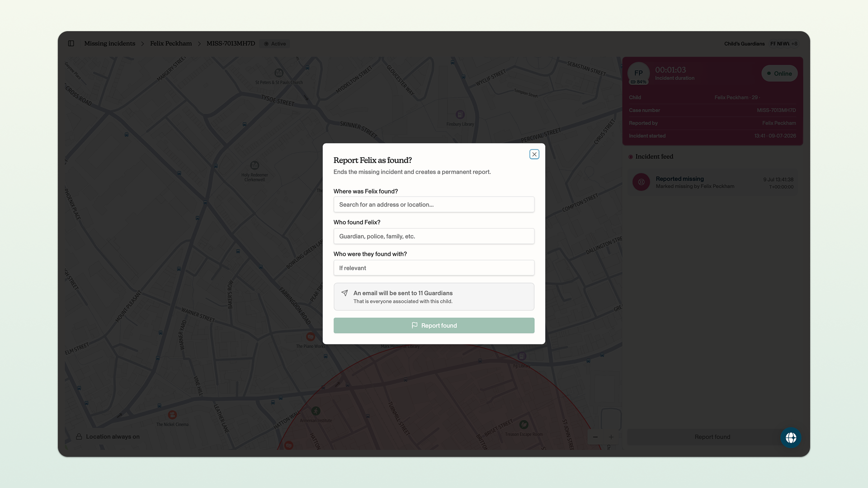This screenshot has height=488, width=868.
Task: Click the Holy Redeemer Clerkenwell marker
Action: coord(255,165)
